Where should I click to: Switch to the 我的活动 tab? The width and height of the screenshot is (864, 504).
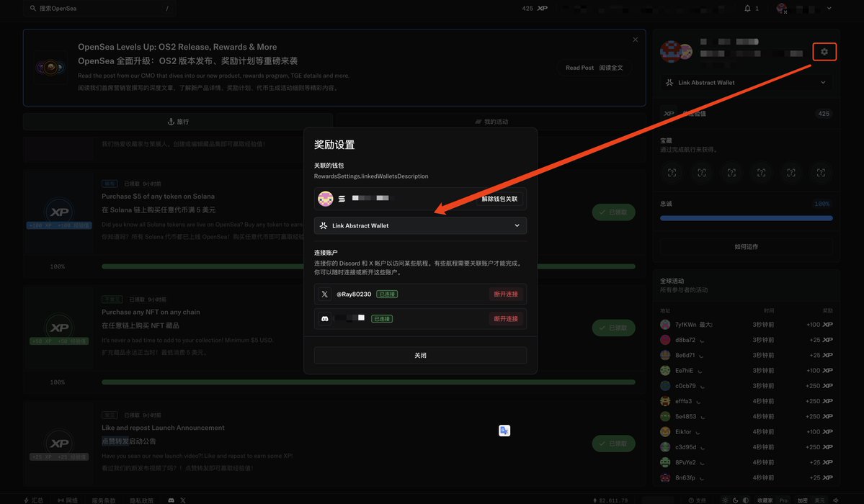click(491, 122)
